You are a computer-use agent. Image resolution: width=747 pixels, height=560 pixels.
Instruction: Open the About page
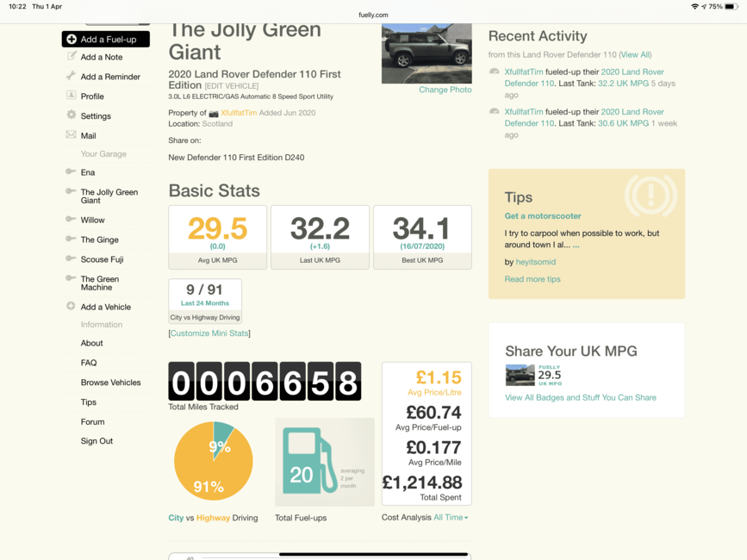tap(91, 344)
